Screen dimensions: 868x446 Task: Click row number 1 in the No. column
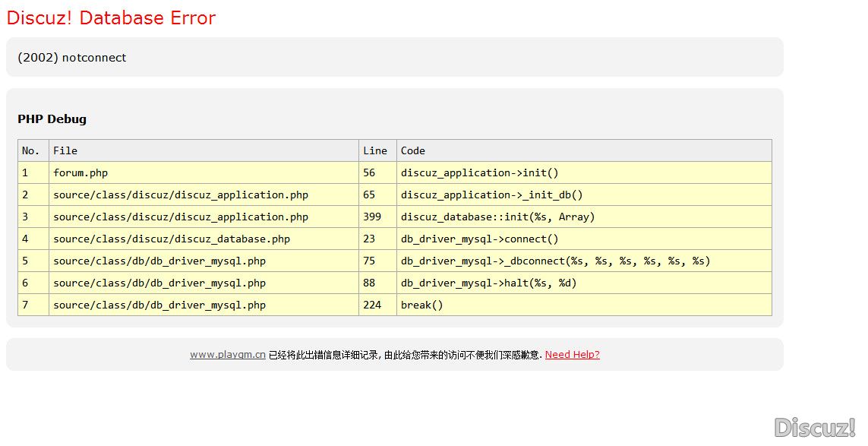(x=33, y=173)
